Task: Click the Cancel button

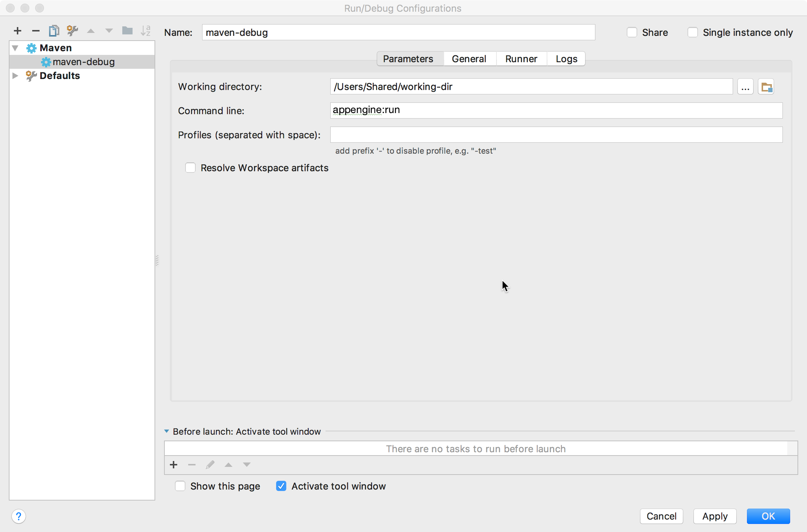Action: coord(661,516)
